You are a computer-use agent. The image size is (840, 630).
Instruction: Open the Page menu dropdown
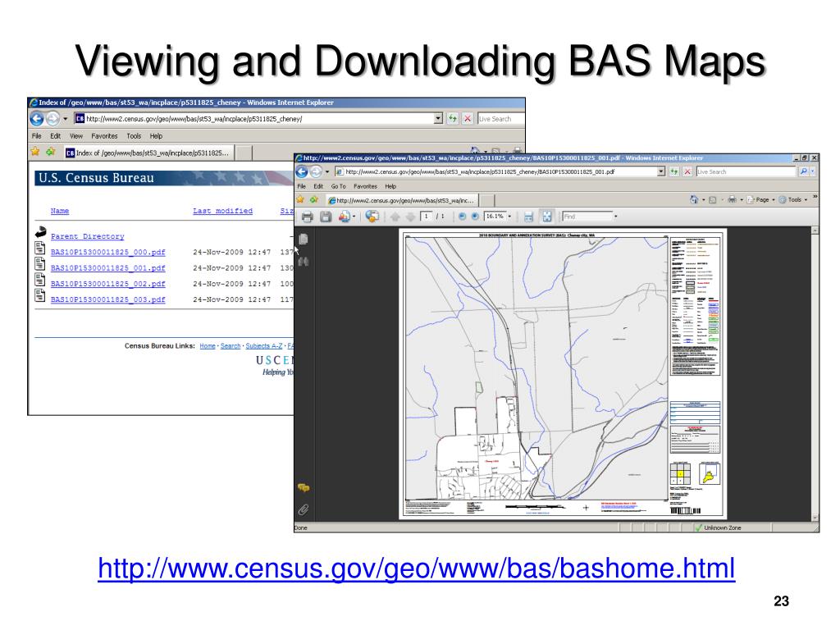pos(760,199)
